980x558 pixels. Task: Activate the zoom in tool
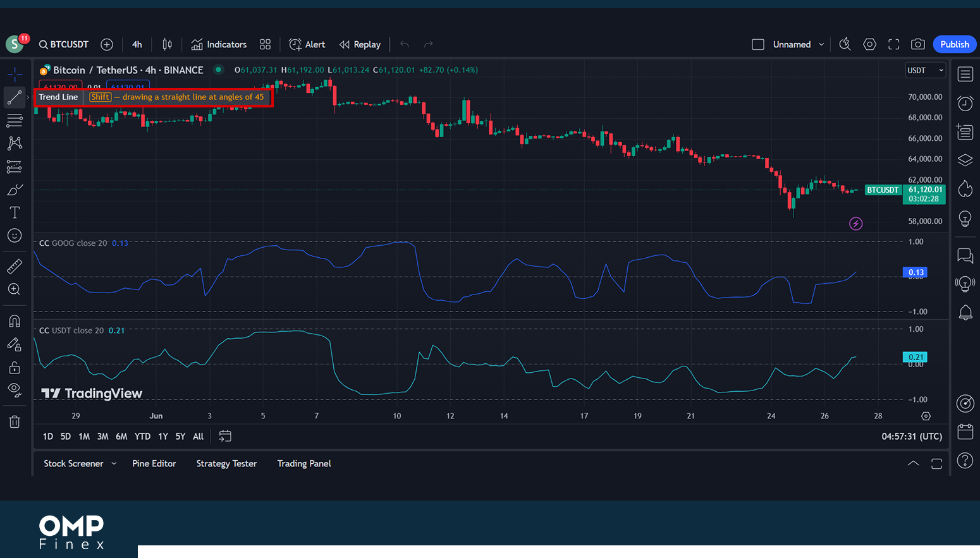(x=15, y=289)
